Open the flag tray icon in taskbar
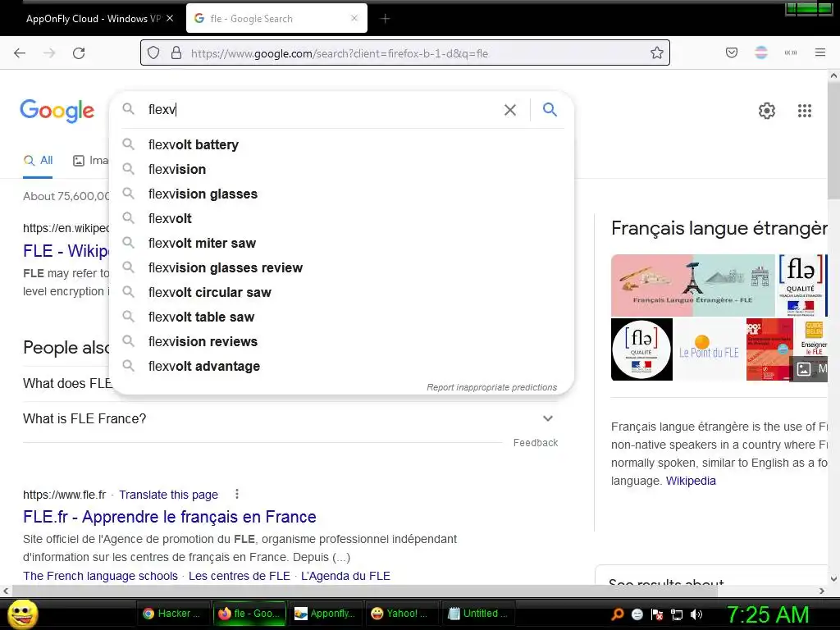Image resolution: width=840 pixels, height=630 pixels. (x=657, y=614)
